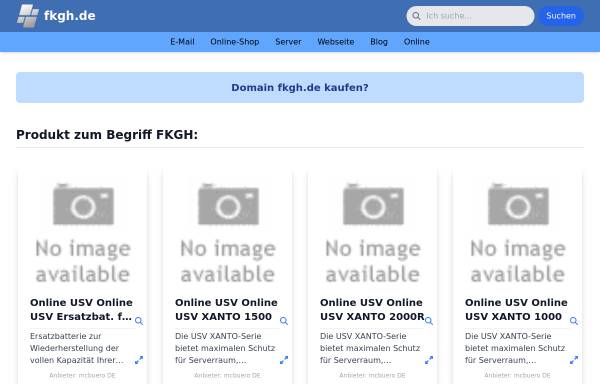Go to the Online-Shop navigation link

235,42
